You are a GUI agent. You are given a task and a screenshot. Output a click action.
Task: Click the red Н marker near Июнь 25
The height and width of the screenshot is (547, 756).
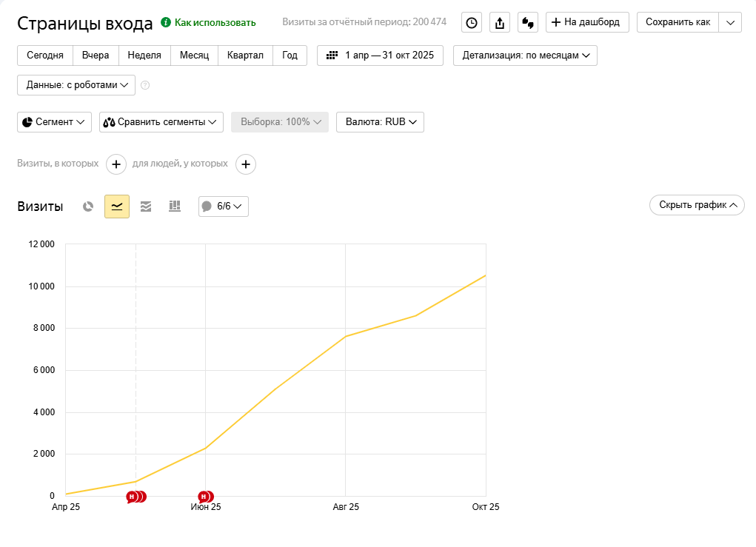point(205,496)
